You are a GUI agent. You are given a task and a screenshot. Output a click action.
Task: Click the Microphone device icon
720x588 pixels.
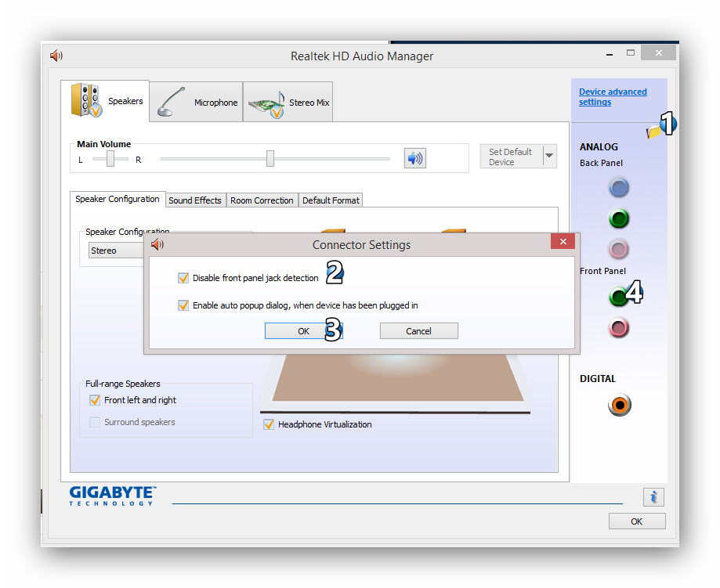coord(170,102)
